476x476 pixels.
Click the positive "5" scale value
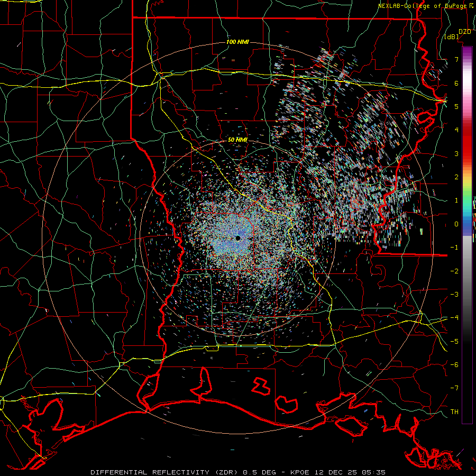click(x=456, y=106)
